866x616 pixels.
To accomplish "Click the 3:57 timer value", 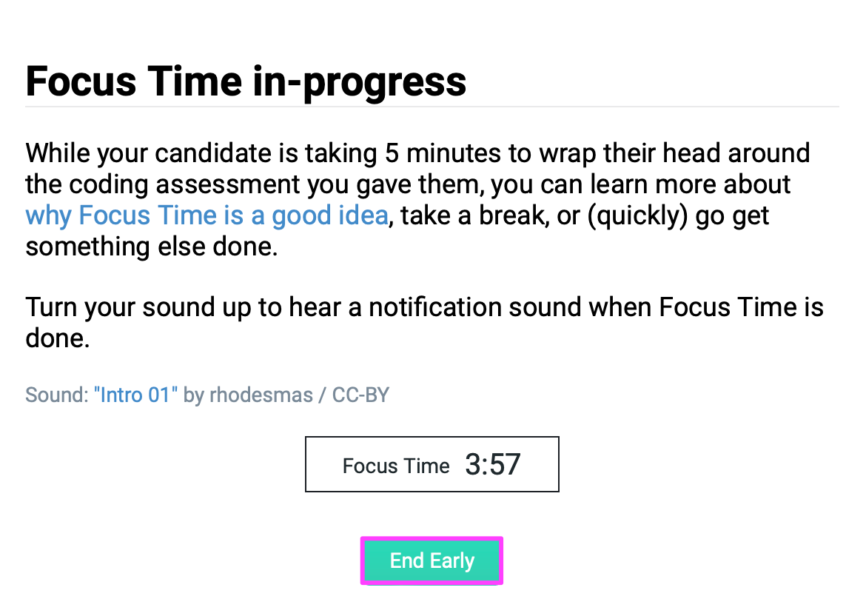I will tap(492, 463).
